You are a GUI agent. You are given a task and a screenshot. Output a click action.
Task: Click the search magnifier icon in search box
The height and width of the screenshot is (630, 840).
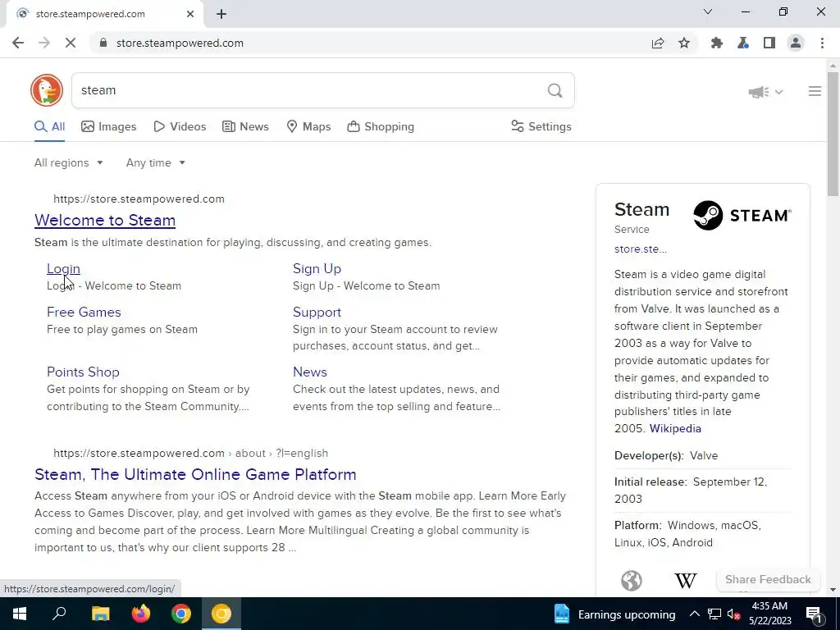pyautogui.click(x=555, y=90)
